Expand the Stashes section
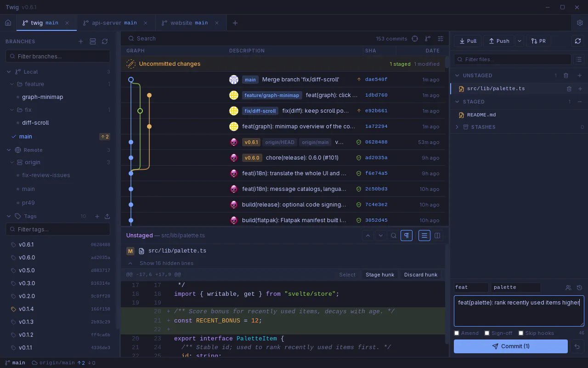 [x=457, y=127]
